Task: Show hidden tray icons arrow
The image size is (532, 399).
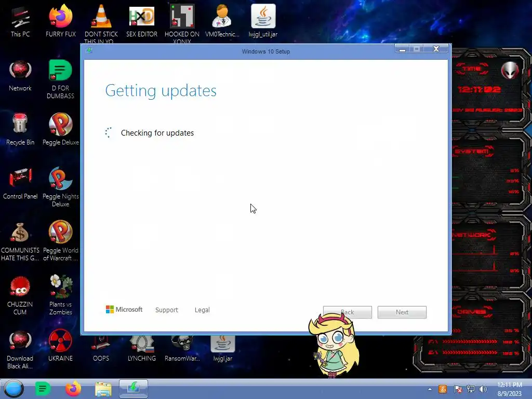Action: coord(430,389)
